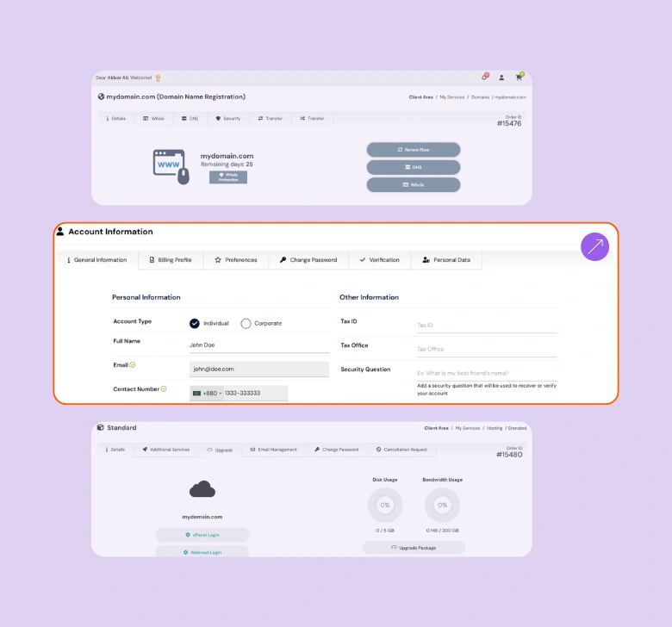Click the globe icon beside mydomain.com title

(101, 96)
